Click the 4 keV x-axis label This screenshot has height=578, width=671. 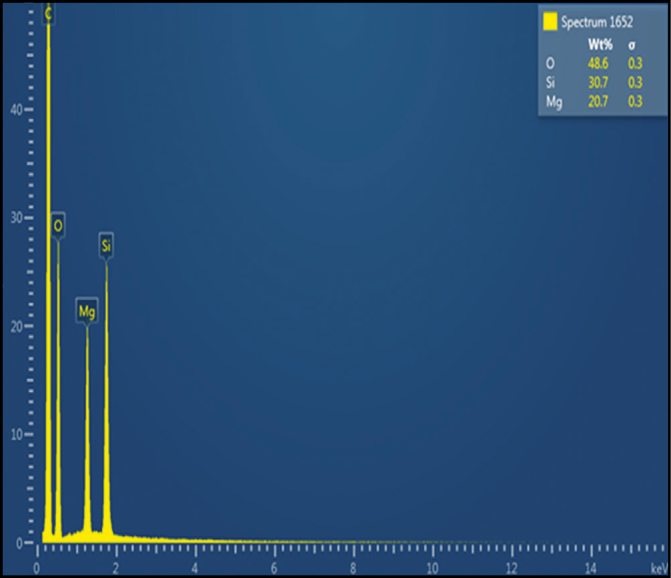point(195,568)
